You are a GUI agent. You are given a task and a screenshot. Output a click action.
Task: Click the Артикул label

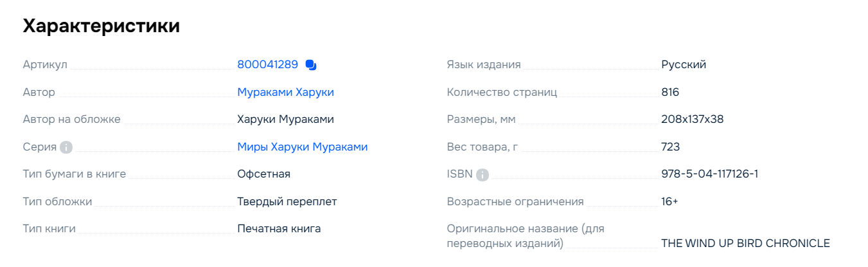[x=45, y=65]
